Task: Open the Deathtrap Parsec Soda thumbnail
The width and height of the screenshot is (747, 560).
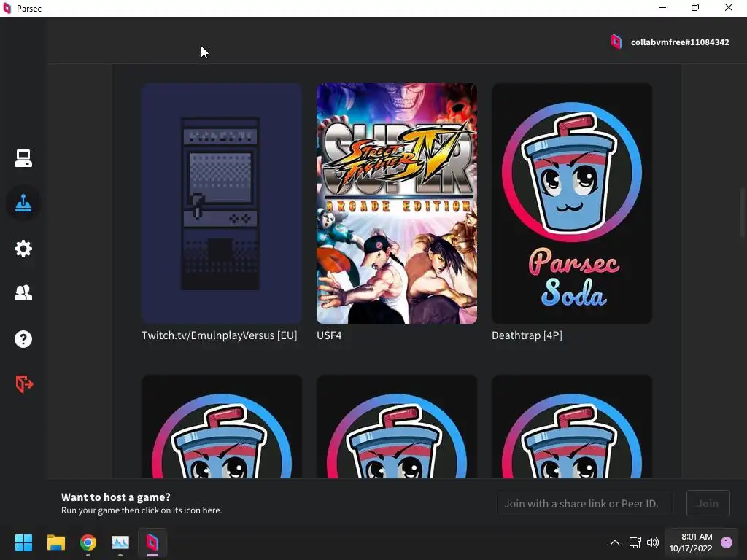Action: [x=572, y=203]
